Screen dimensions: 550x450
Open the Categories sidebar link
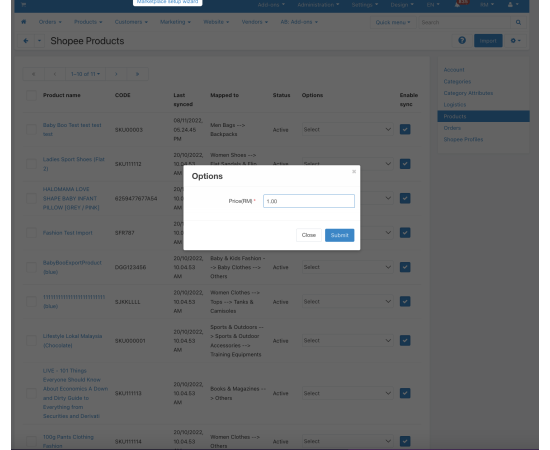[x=457, y=81]
